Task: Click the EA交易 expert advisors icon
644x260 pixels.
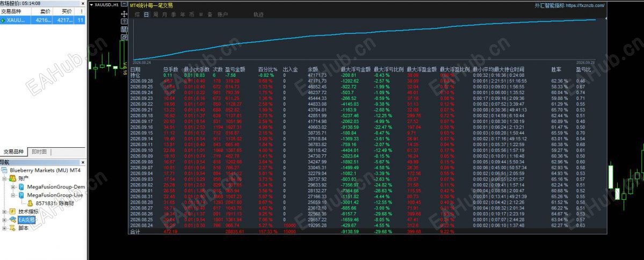Action: [12, 220]
